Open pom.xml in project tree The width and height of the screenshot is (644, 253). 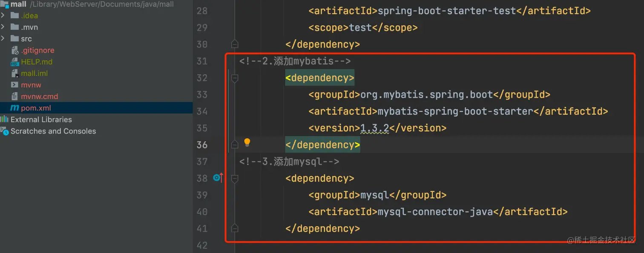tap(36, 108)
